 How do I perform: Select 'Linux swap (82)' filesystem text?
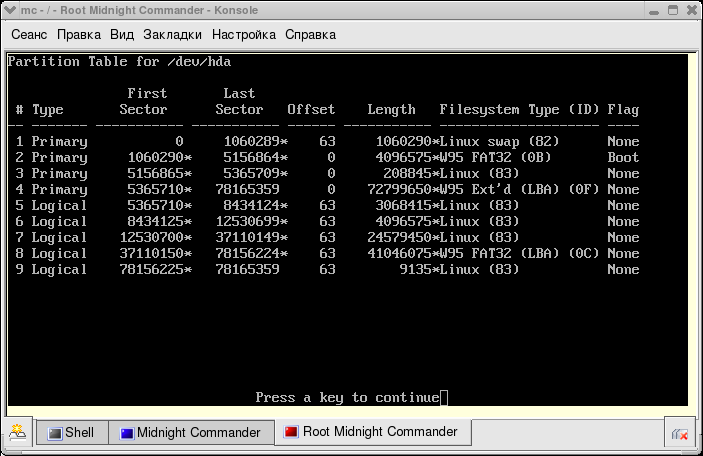[499, 142]
